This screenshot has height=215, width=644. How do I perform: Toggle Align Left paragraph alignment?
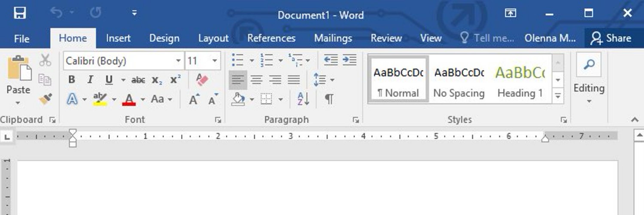tap(238, 80)
